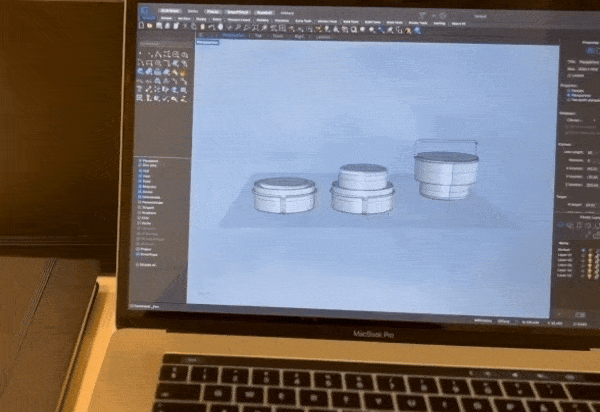The height and width of the screenshot is (412, 600).
Task: Select the Pan view hand icon
Action: pos(221,27)
